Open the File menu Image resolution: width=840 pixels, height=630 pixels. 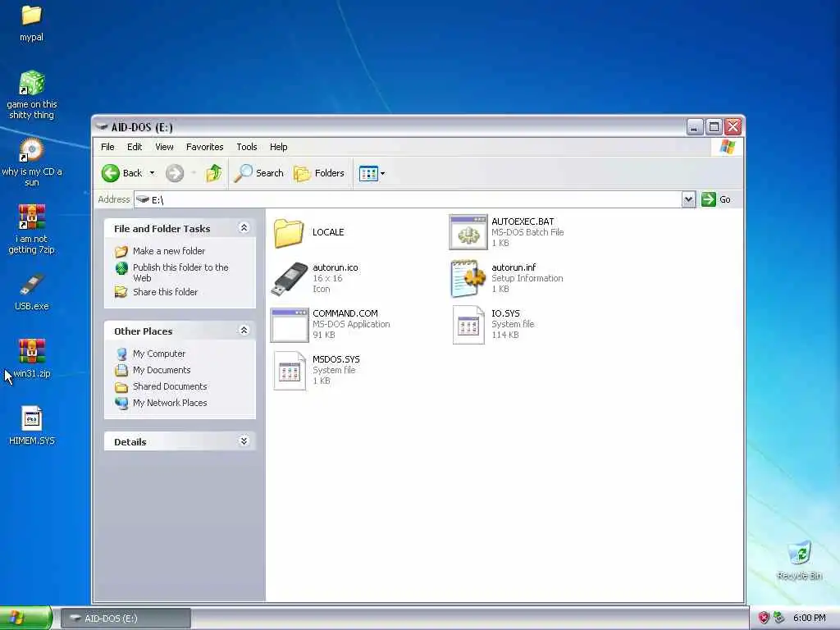coord(107,147)
